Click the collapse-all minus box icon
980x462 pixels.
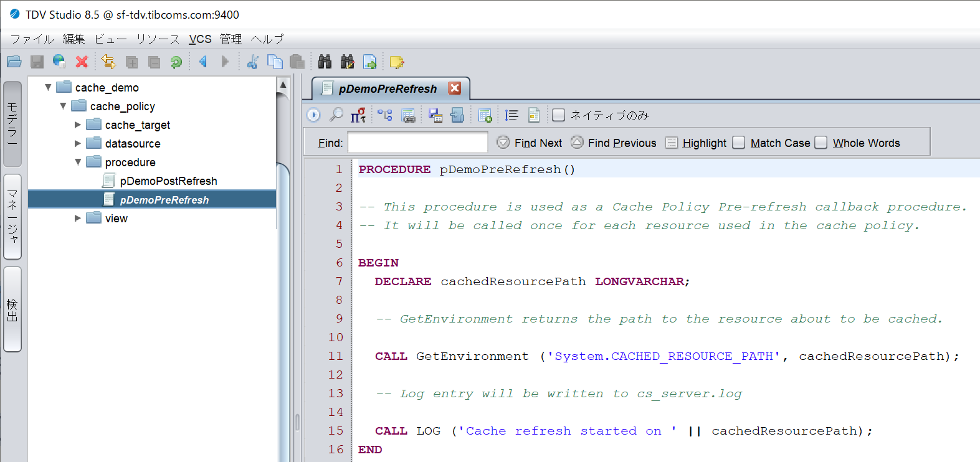(154, 62)
